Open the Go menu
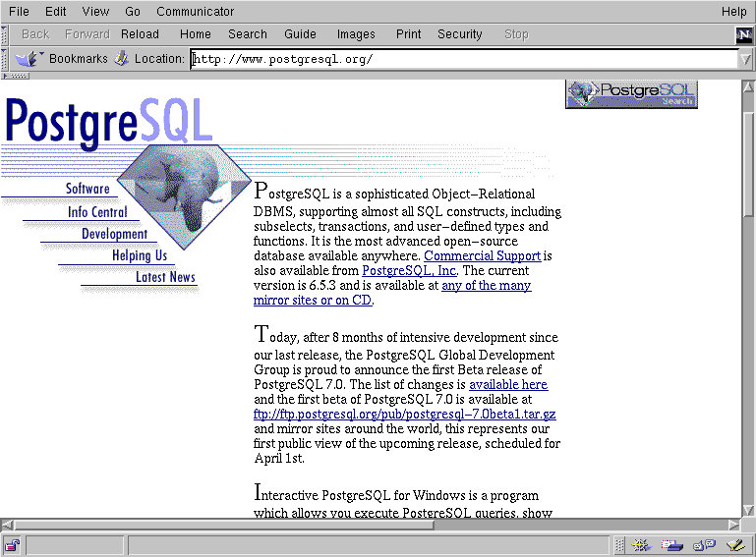756x557 pixels. [x=133, y=12]
